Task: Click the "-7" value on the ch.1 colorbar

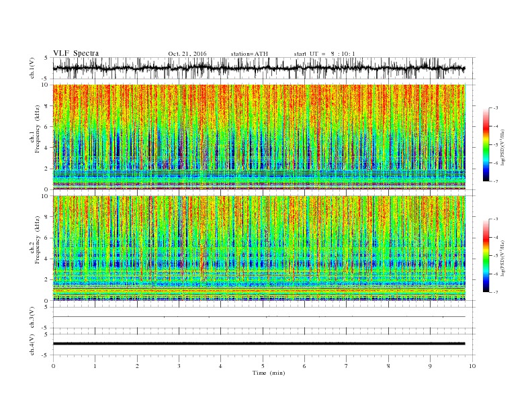Action: tap(496, 181)
